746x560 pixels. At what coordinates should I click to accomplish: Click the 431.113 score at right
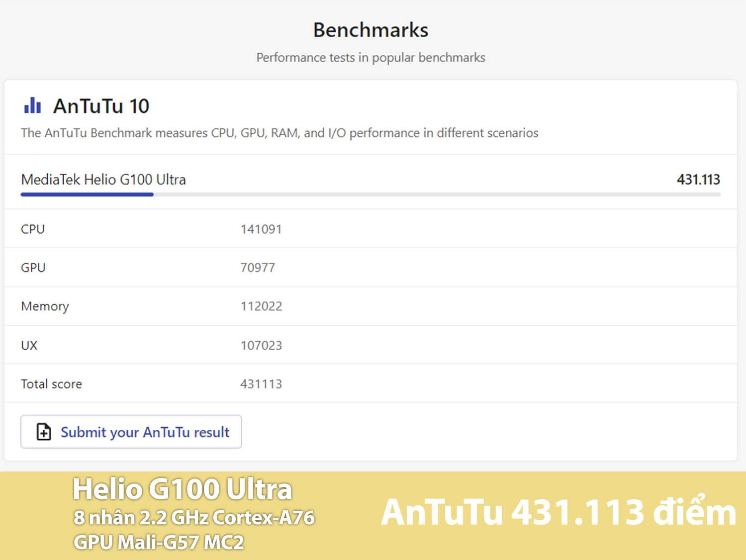coord(698,180)
